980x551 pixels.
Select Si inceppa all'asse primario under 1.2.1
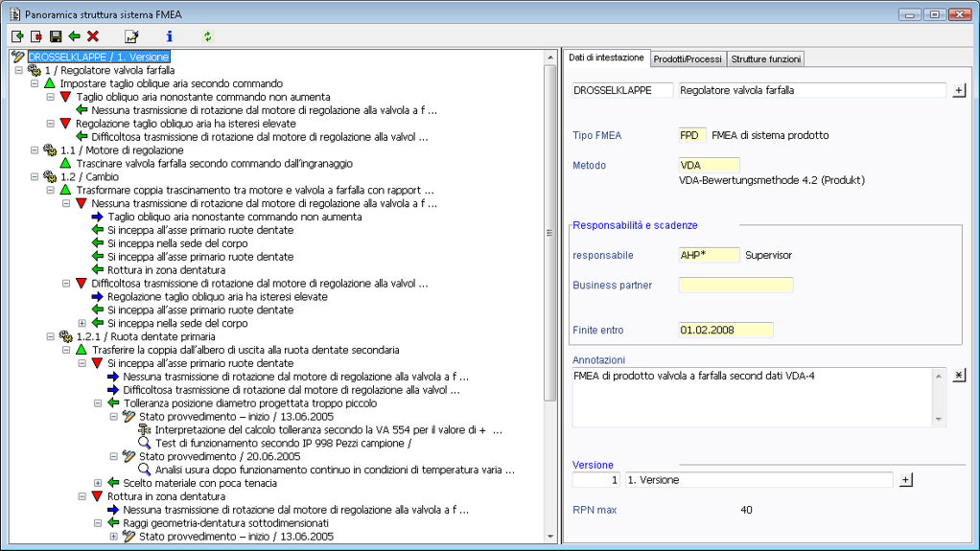pyautogui.click(x=200, y=363)
